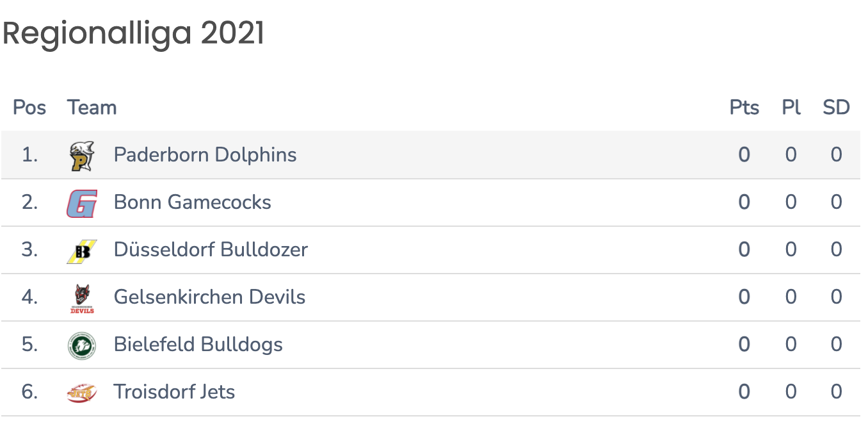
Task: Click the Düsseldorf Bulldozer team logo
Action: pos(82,251)
